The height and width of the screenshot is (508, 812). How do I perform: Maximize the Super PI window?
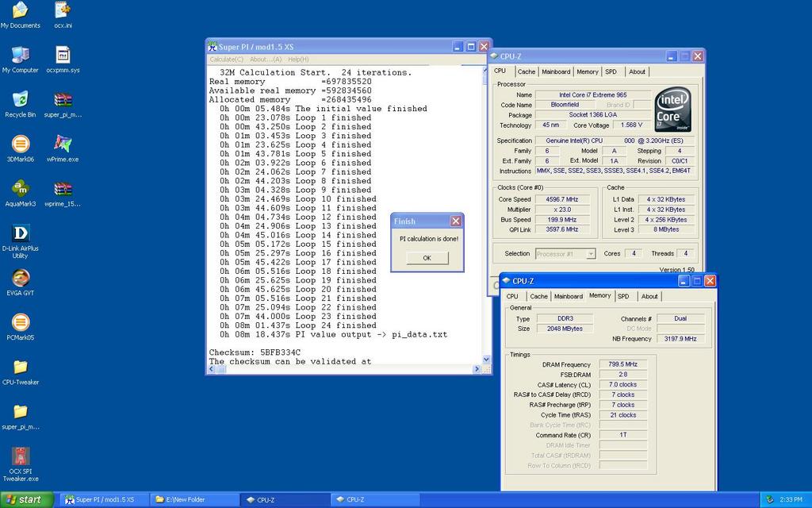coord(471,47)
